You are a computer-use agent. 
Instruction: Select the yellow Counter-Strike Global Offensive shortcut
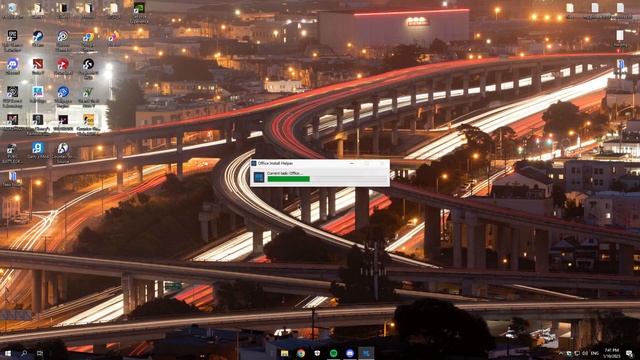[89, 124]
